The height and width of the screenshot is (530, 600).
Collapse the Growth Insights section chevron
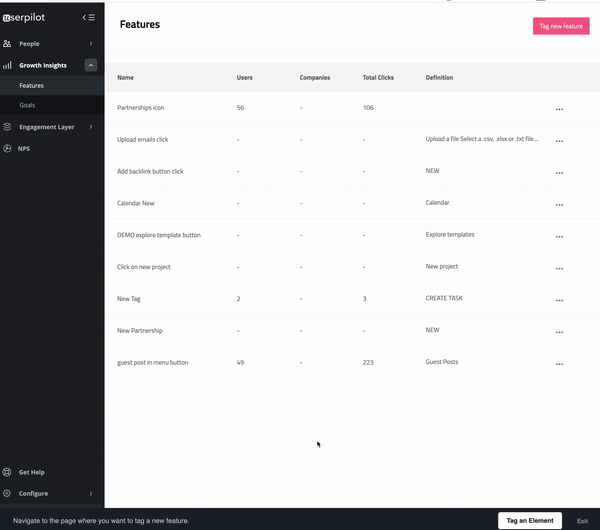[x=91, y=65]
